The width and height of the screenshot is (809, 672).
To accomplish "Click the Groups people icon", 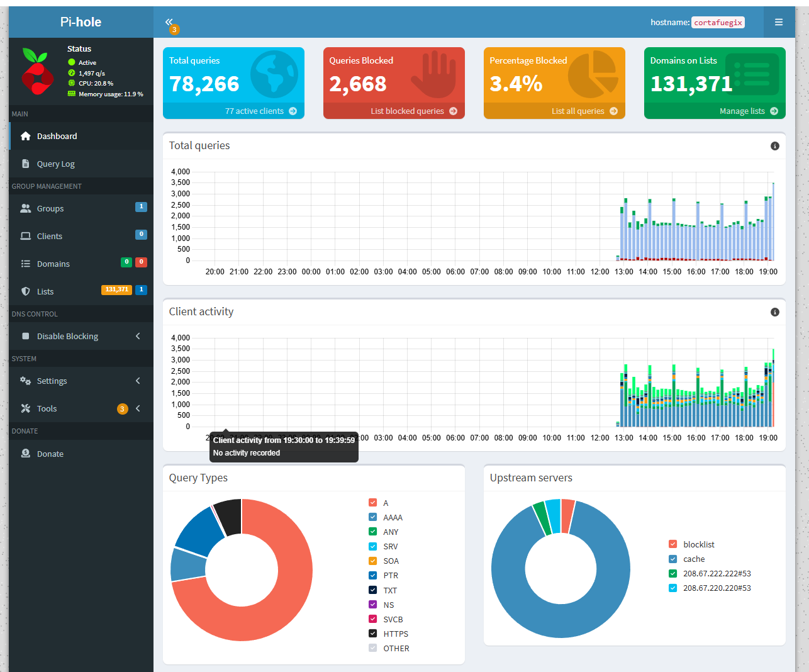I will [x=26, y=208].
